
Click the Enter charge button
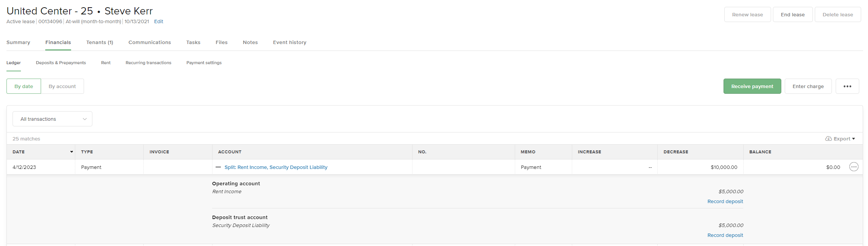click(808, 86)
